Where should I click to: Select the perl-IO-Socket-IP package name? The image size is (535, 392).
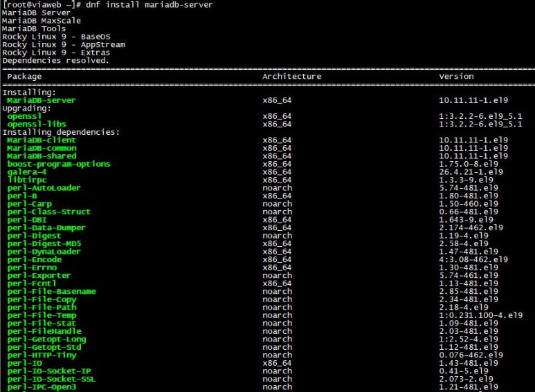[48, 371]
